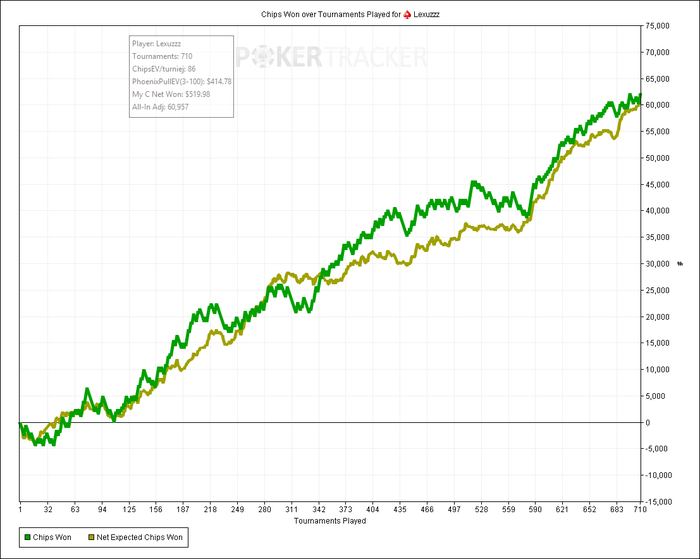Click 'ChipsEV/turniej: 86' line
Image resolution: width=700 pixels, height=559 pixels.
[x=164, y=69]
